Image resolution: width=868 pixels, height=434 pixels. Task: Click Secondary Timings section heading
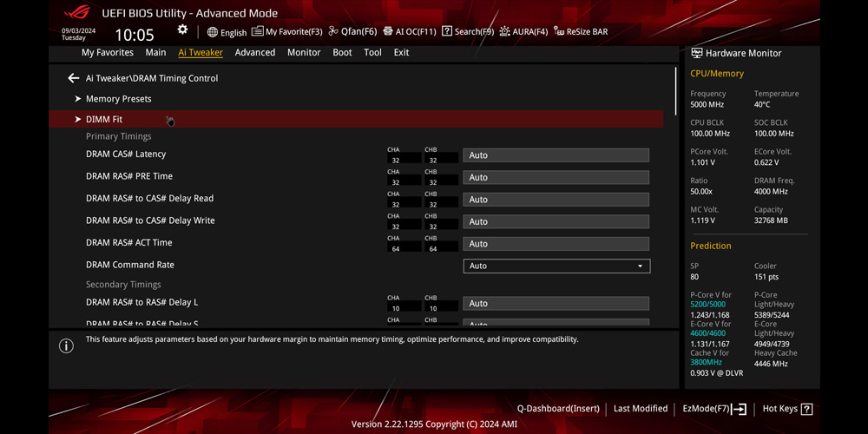click(123, 285)
